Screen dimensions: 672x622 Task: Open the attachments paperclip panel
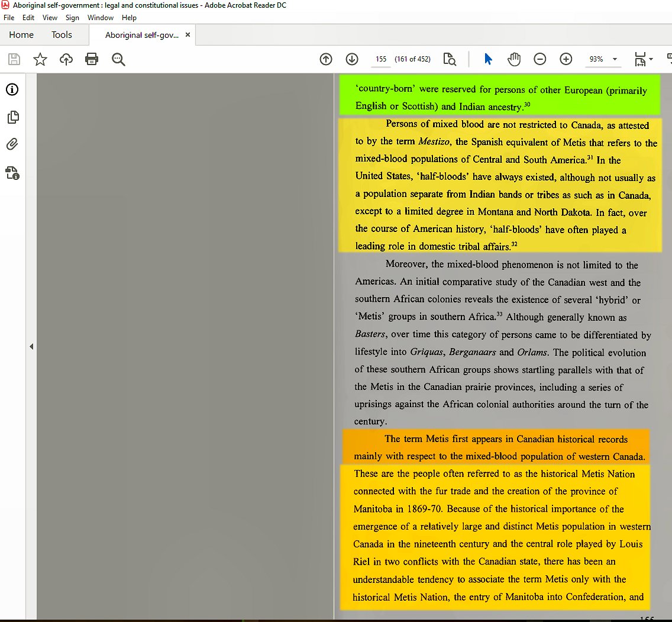tap(12, 144)
